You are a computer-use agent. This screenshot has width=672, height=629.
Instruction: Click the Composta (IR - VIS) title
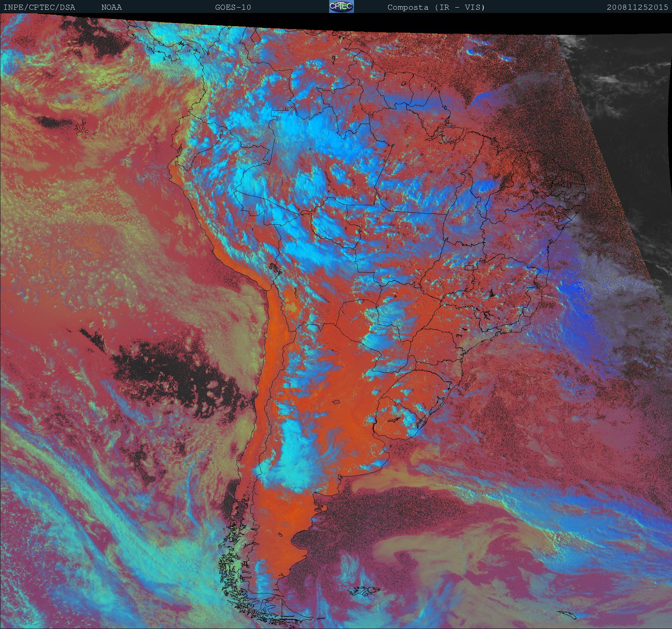tap(436, 7)
